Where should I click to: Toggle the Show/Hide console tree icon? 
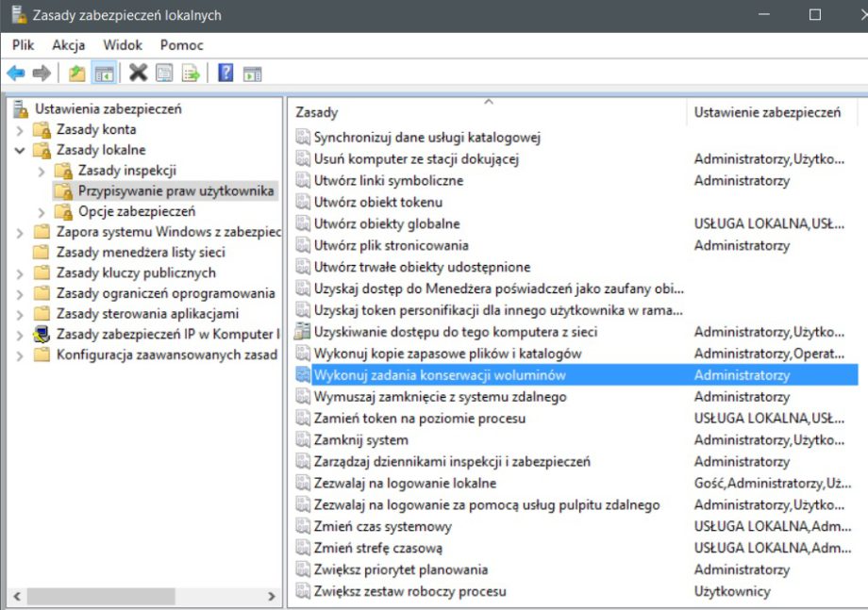[104, 73]
